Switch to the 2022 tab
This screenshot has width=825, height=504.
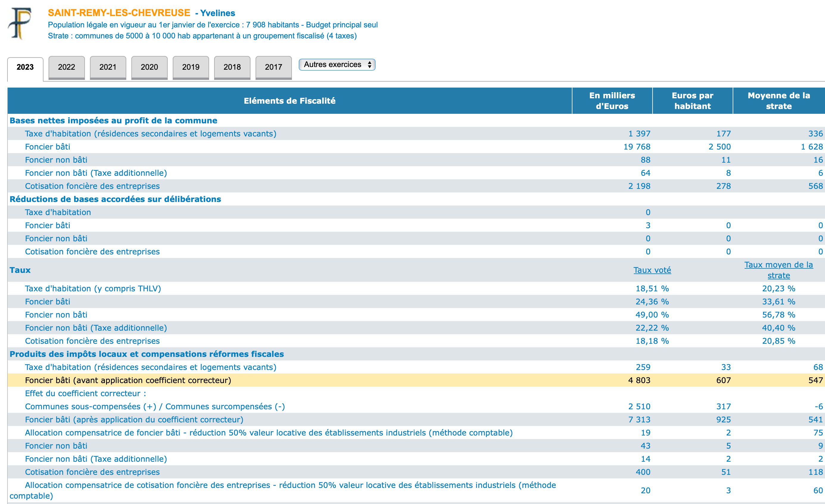[66, 67]
